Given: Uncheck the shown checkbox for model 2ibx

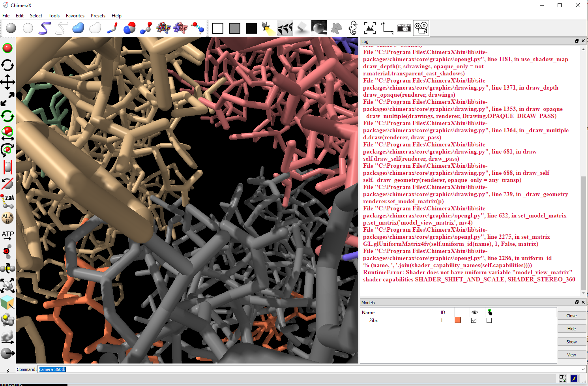Looking at the screenshot, I should pyautogui.click(x=474, y=320).
